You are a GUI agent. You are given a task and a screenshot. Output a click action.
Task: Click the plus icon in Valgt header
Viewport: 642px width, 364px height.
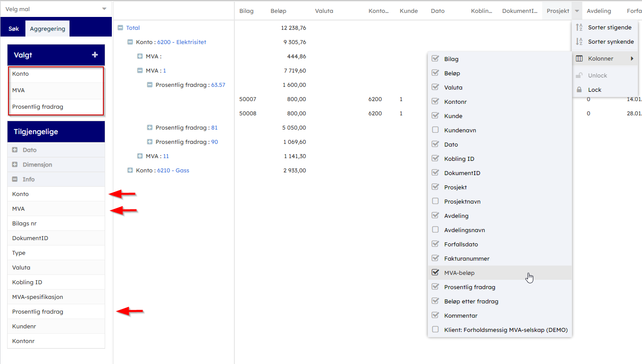coord(94,55)
